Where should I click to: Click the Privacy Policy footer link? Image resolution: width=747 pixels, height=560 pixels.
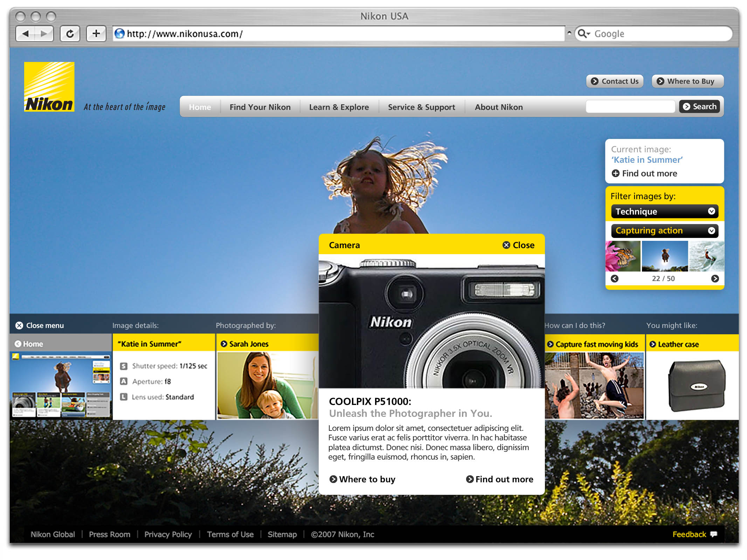168,534
